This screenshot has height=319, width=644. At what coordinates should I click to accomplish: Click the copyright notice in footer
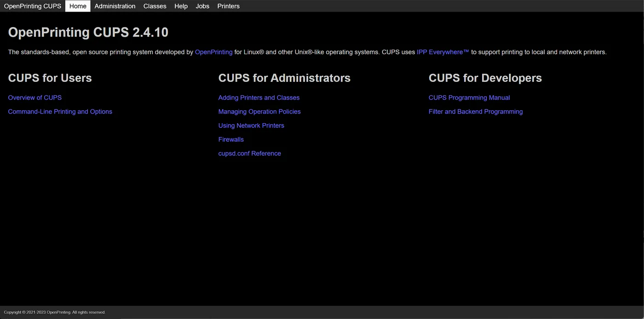coord(55,313)
